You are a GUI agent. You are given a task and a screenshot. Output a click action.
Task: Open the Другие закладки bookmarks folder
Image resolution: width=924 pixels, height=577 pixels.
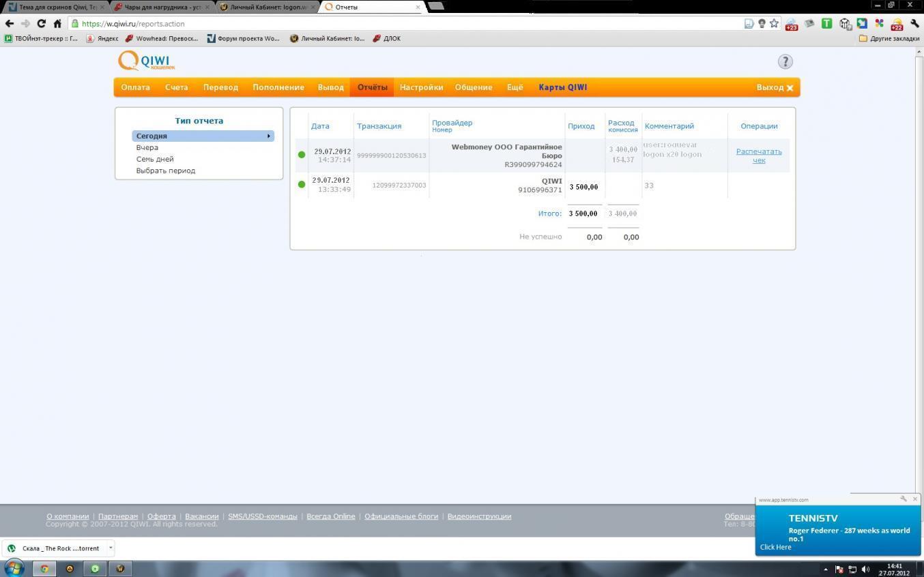pyautogui.click(x=889, y=38)
